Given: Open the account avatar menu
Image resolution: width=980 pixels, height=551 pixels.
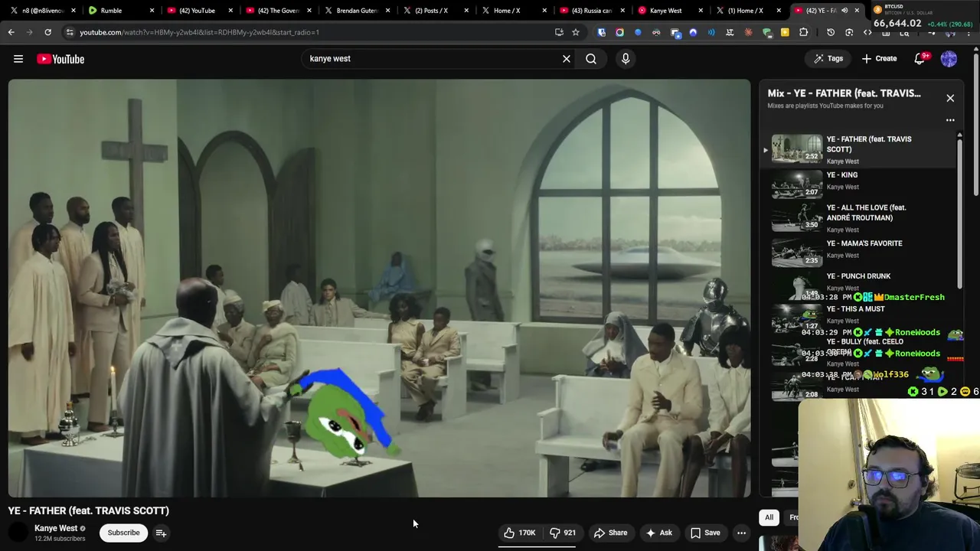Looking at the screenshot, I should tap(949, 59).
